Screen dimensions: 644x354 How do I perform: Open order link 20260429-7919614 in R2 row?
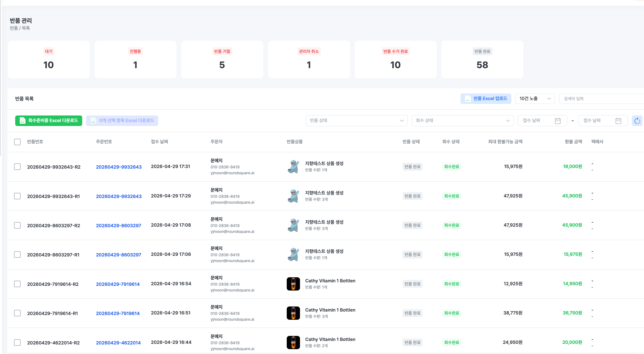tap(118, 284)
